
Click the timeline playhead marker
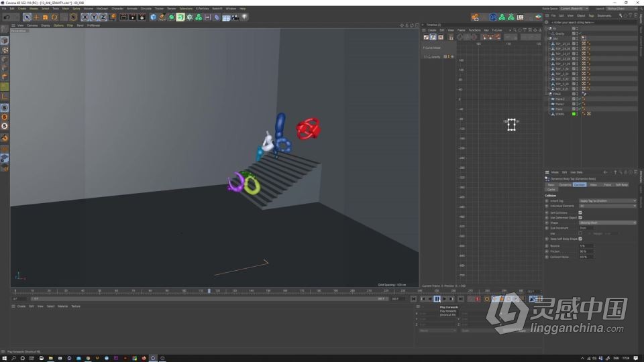coord(209,291)
